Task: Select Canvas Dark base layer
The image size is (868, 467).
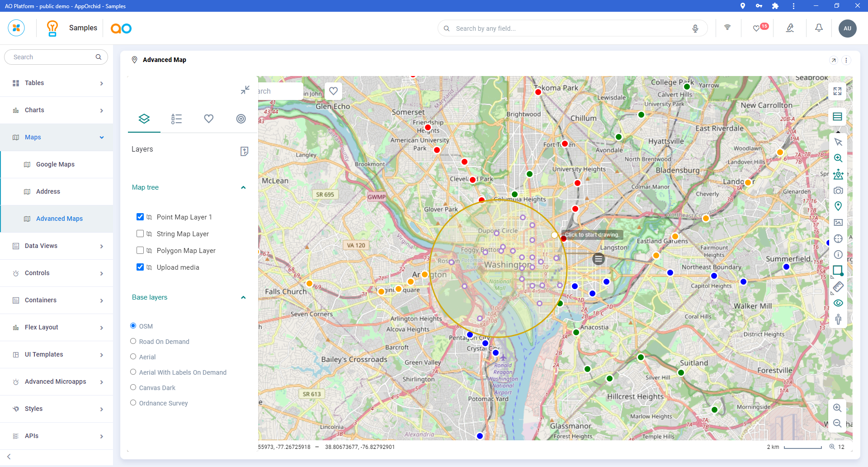Action: (133, 387)
